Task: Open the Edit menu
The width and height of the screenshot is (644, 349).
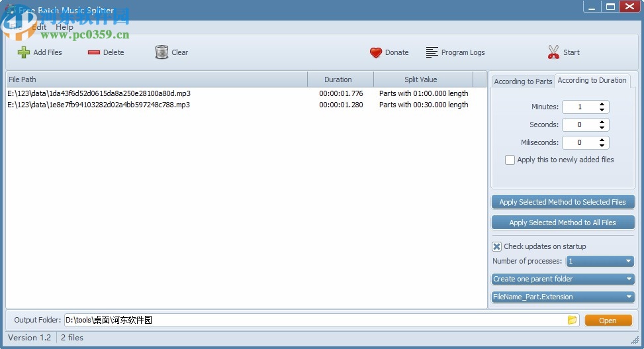Action: (40, 27)
